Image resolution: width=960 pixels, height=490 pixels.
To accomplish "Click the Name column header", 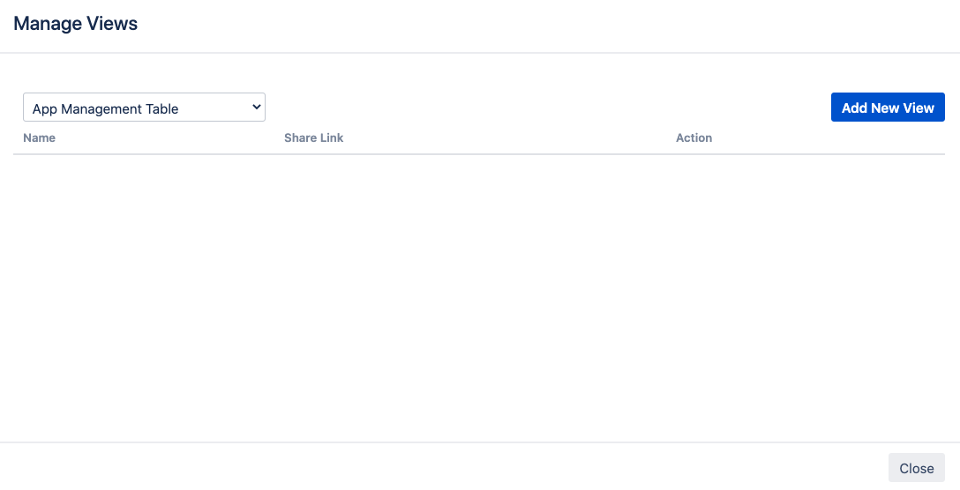I will click(x=39, y=138).
